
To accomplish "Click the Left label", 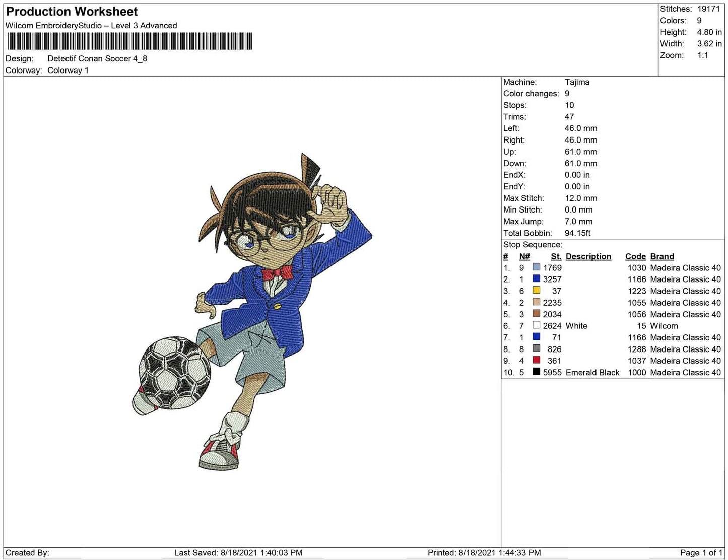I will click(511, 128).
